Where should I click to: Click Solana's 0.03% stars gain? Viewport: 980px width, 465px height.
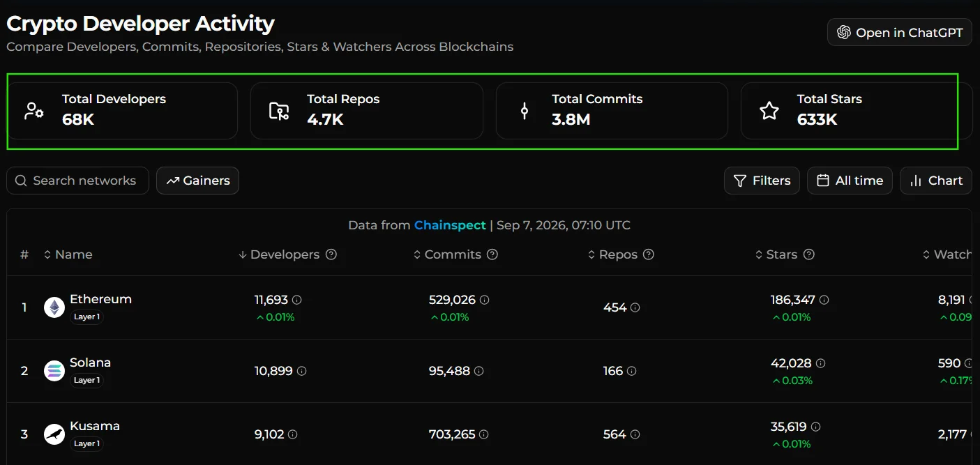coord(792,381)
